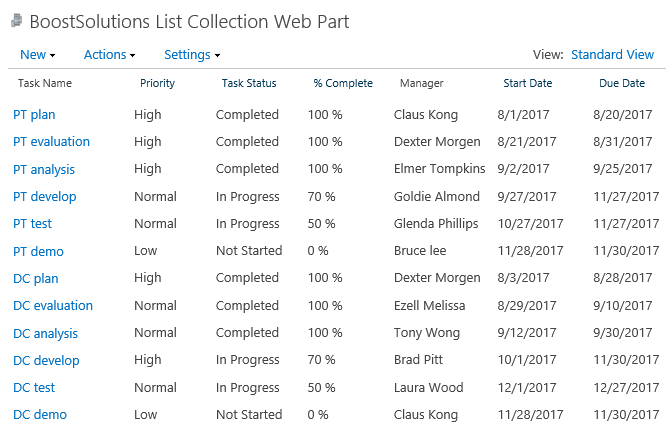Open the PT plan task
This screenshot has width=666, height=436.
(x=34, y=115)
